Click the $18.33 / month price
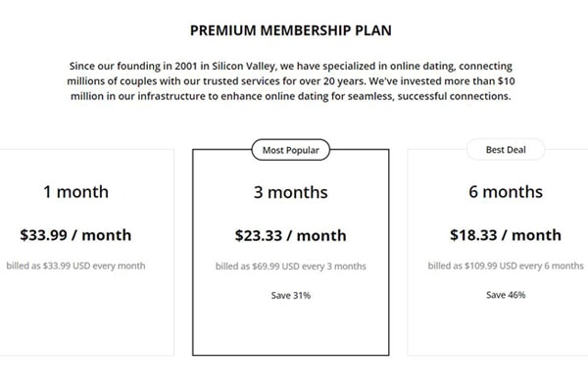This screenshot has height=392, width=588. [506, 235]
